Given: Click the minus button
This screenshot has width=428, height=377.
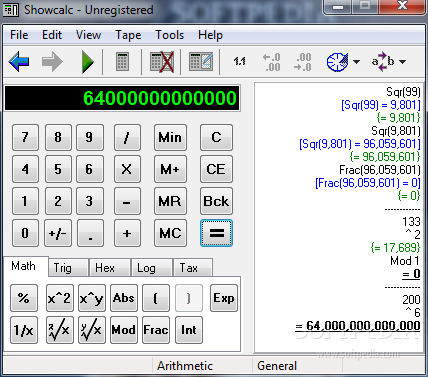Looking at the screenshot, I should click(127, 201).
